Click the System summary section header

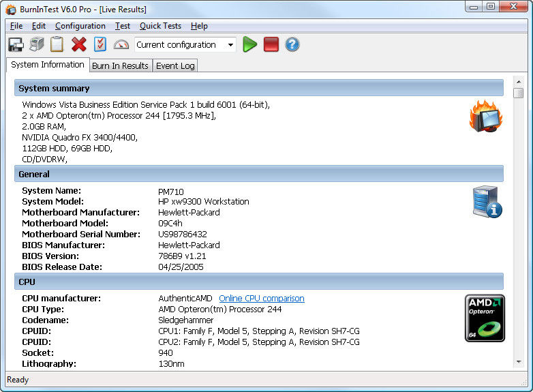pyautogui.click(x=259, y=88)
